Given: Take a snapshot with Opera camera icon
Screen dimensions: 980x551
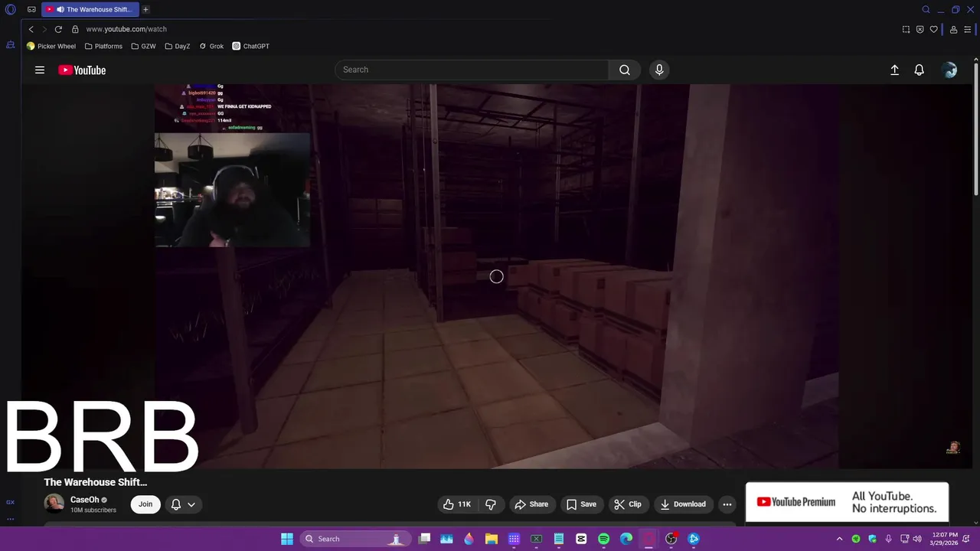Looking at the screenshot, I should tap(906, 29).
